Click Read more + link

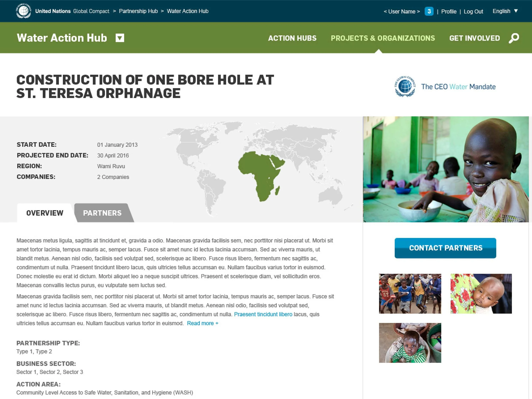coord(203,323)
